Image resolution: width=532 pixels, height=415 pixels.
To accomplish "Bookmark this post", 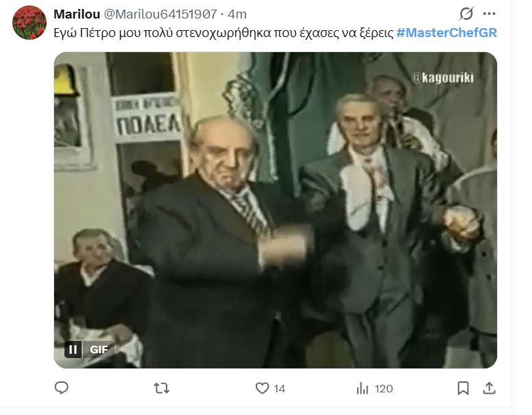I will [x=463, y=388].
